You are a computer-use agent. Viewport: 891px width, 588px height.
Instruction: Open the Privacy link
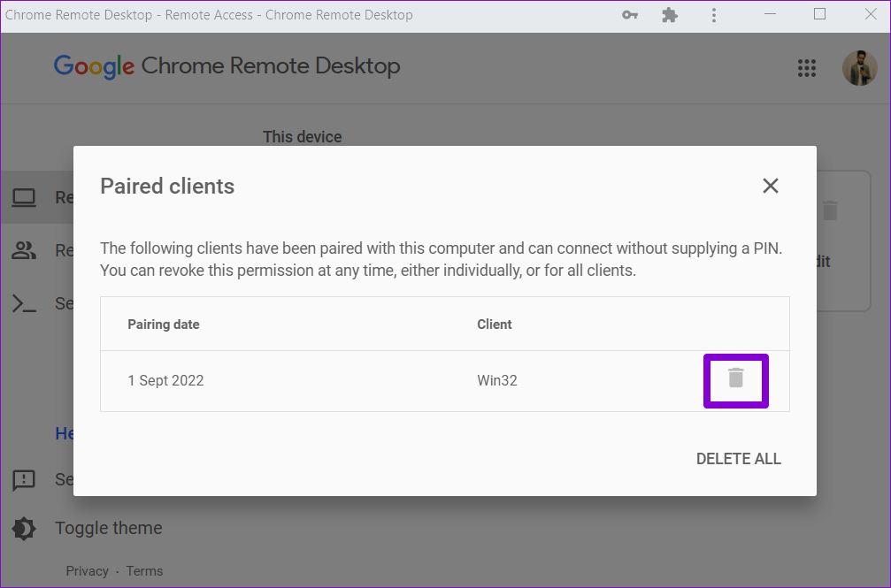(x=87, y=571)
